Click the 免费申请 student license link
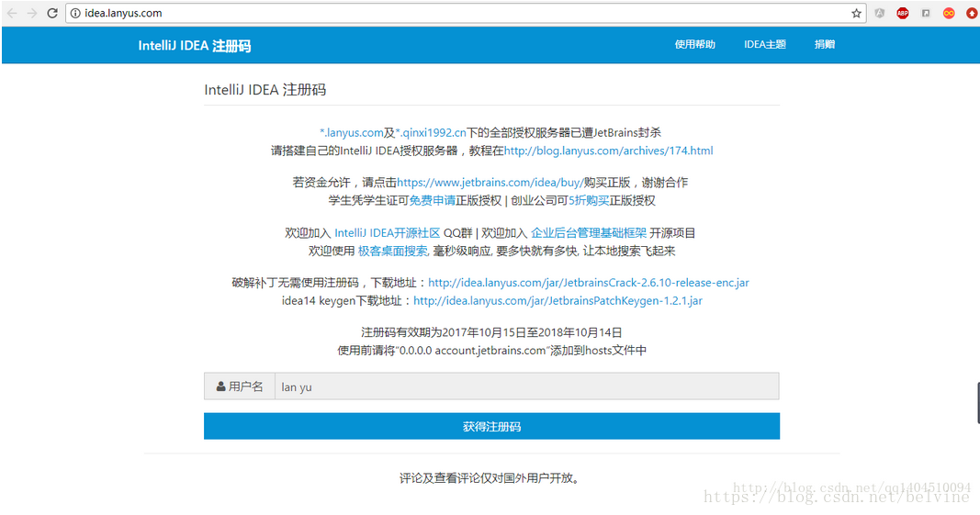Screen dimensions: 980x515 (x=432, y=201)
